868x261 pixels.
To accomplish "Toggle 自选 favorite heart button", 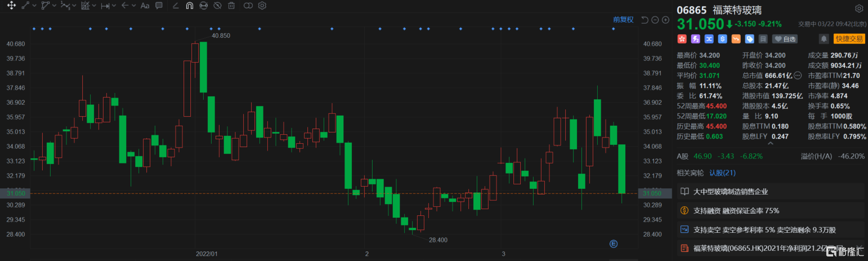I will click(x=785, y=39).
